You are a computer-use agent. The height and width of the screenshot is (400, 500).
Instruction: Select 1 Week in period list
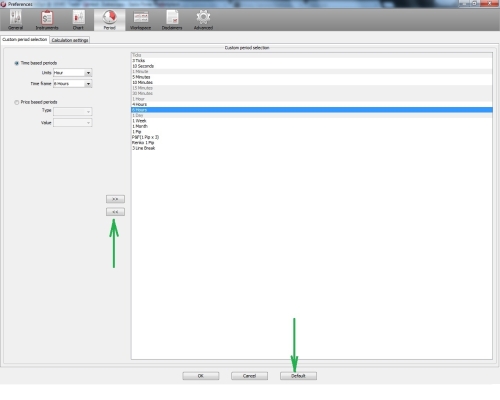pos(312,121)
